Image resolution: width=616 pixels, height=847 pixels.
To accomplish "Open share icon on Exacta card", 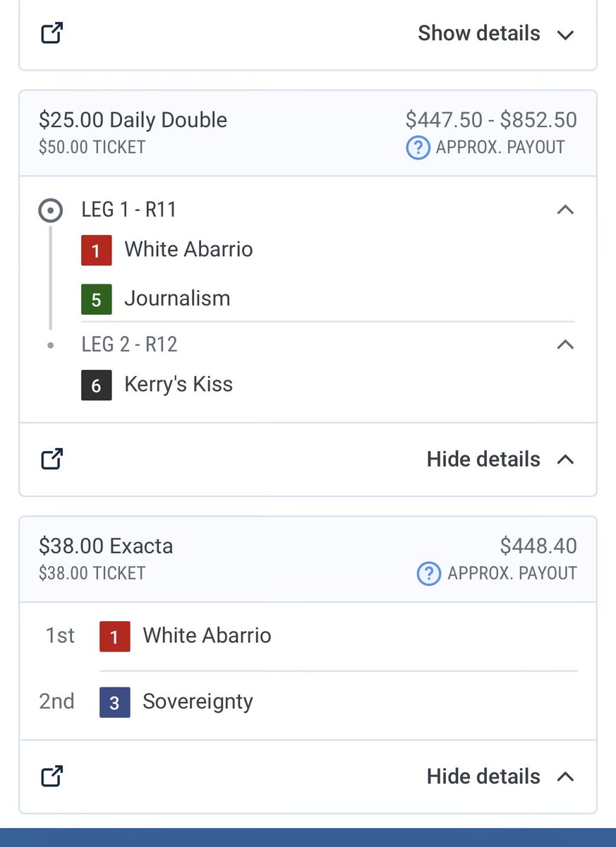I will click(x=52, y=776).
